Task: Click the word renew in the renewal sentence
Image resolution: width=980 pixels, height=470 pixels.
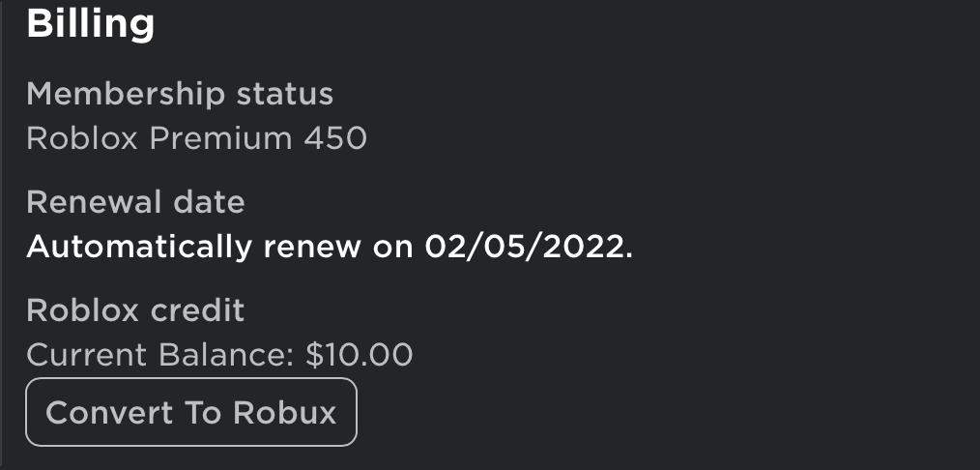Action: [x=312, y=249]
